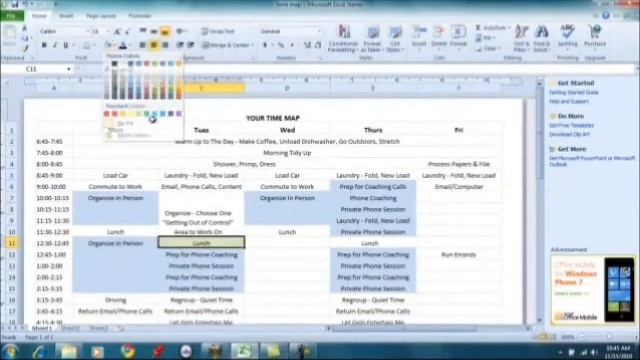Click the Decrease Decimal icon
The width and height of the screenshot is (640, 360).
pyautogui.click(x=318, y=45)
